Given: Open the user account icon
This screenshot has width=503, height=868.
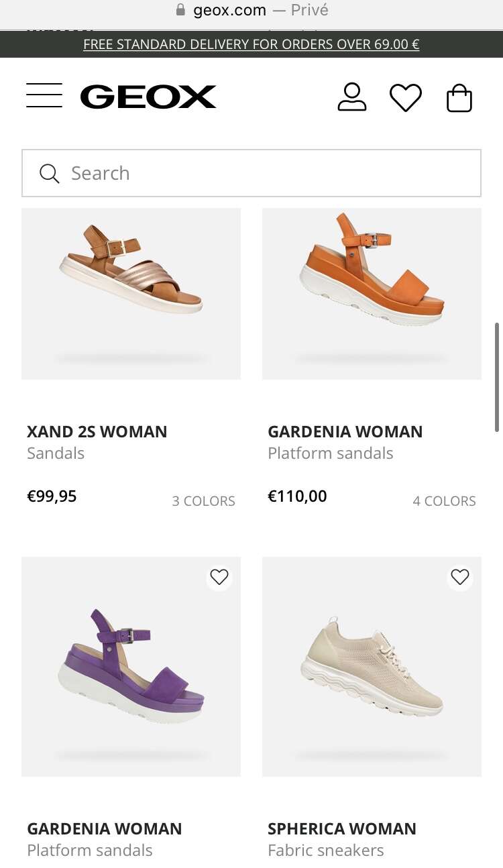Looking at the screenshot, I should [x=351, y=97].
